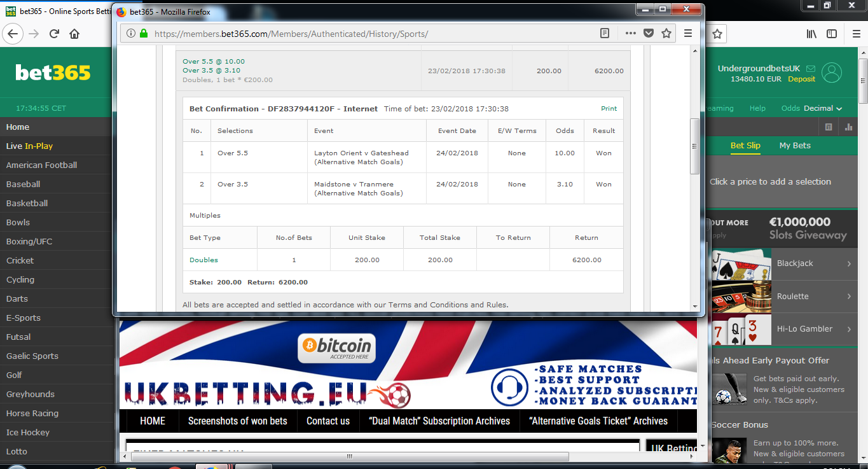
Task: Click popup window vertical scrollbar thumb
Action: (694, 146)
